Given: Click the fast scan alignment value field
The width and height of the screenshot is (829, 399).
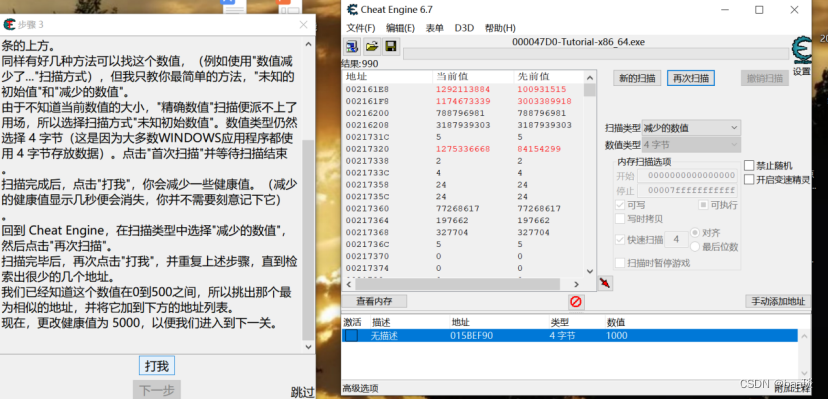Looking at the screenshot, I should tap(676, 239).
